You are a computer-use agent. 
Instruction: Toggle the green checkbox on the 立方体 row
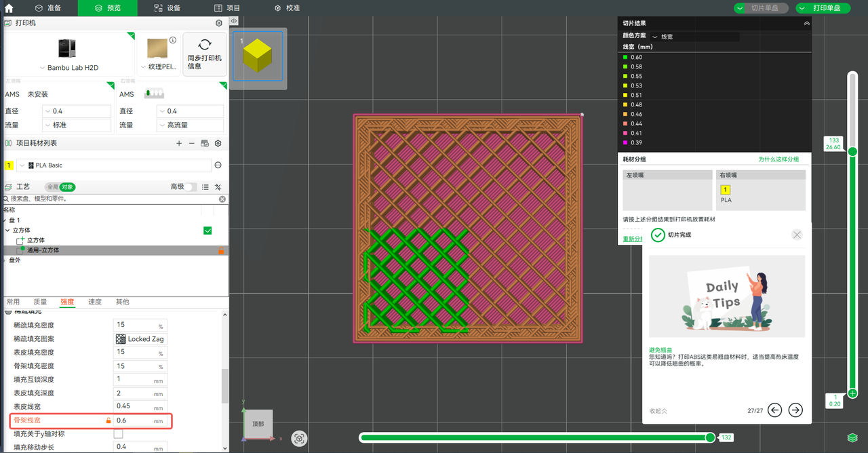208,231
